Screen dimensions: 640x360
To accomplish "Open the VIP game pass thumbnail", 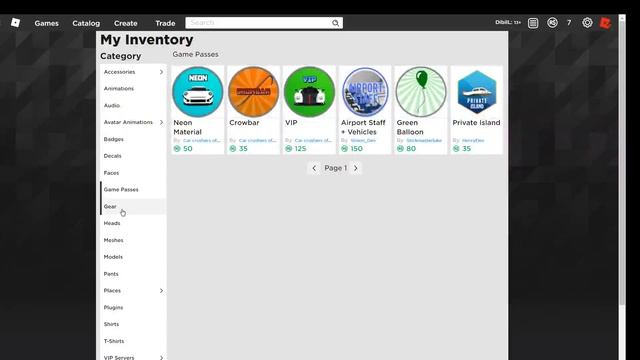I will coord(309,92).
